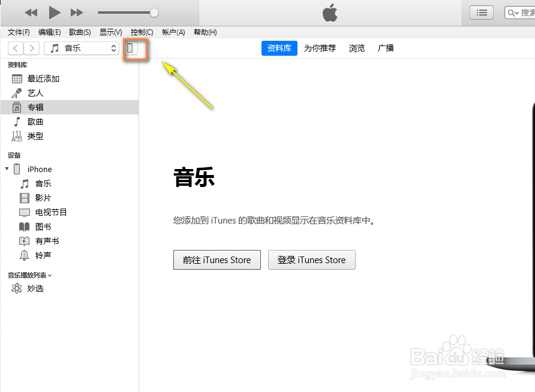Open the 帐户(A) menu
Image resolution: width=535 pixels, height=392 pixels.
[173, 32]
